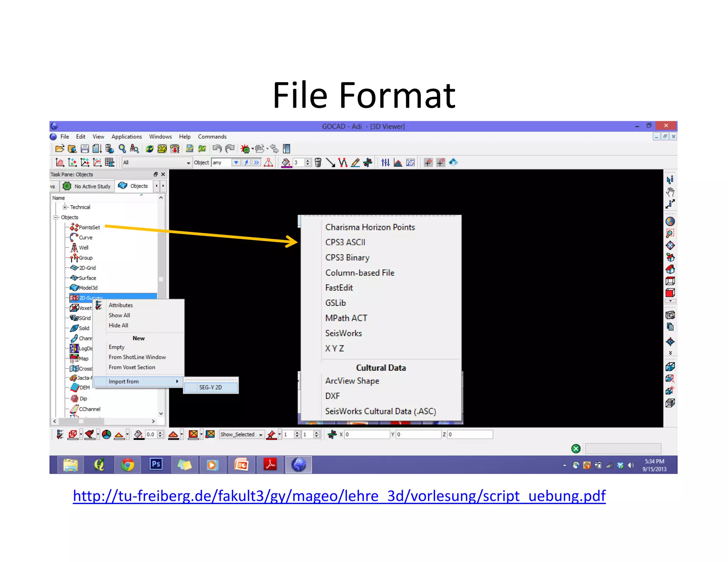728x562 pixels.
Task: Collapse the Objects tree node
Action: point(55,217)
